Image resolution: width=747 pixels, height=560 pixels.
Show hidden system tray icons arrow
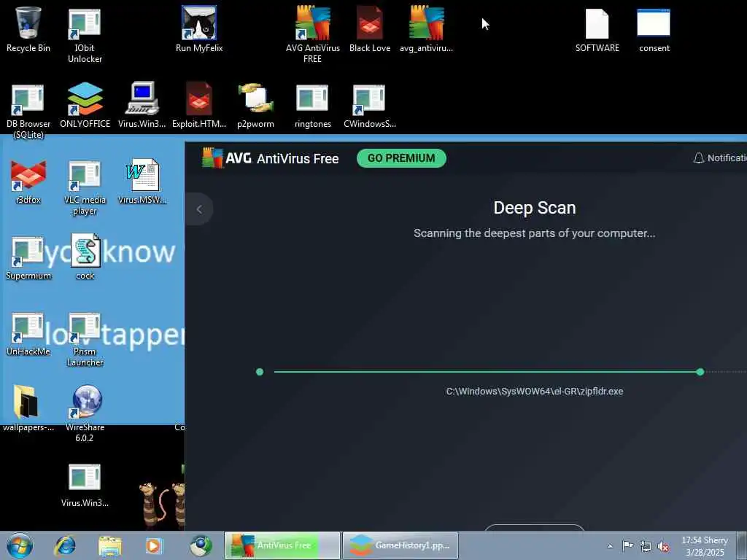pos(610,546)
